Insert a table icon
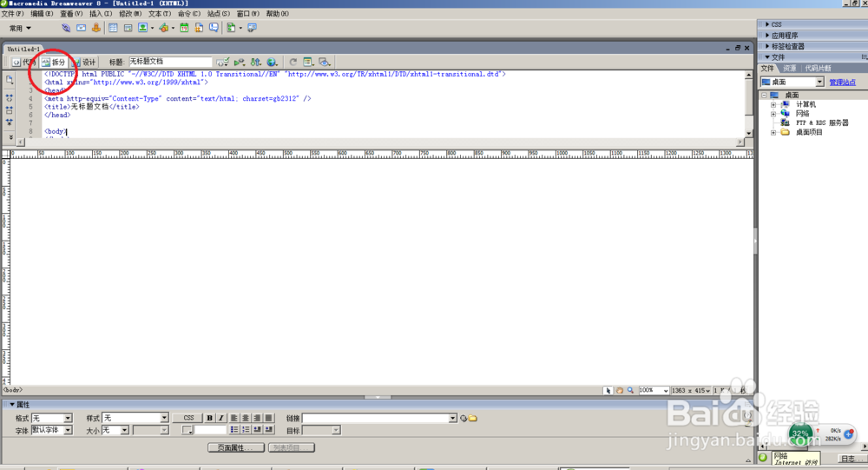 113,28
